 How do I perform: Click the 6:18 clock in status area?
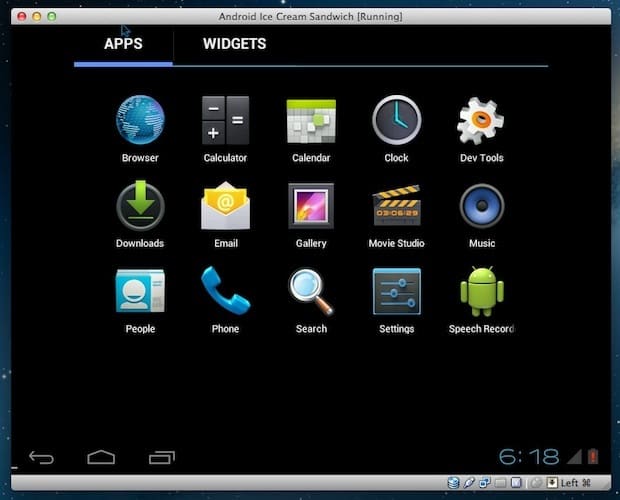click(x=529, y=457)
